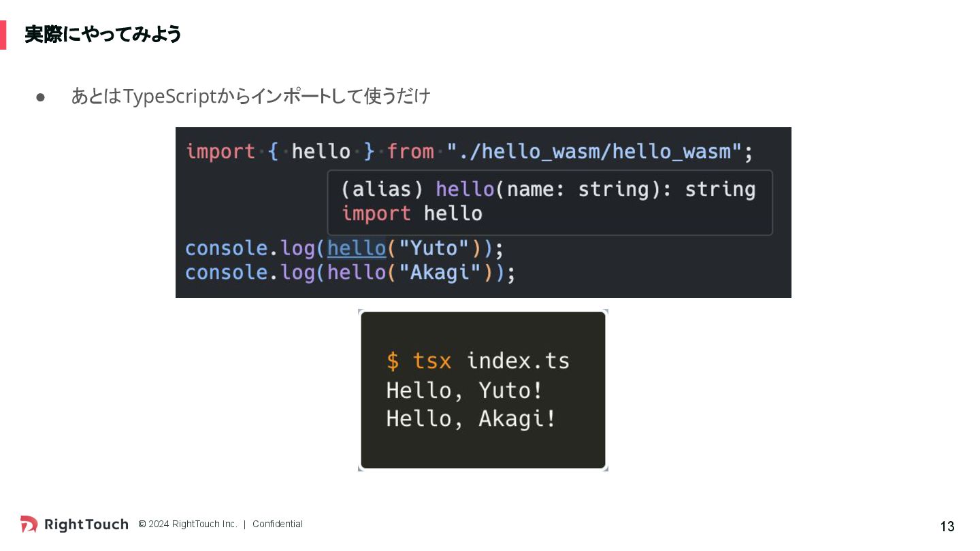This screenshot has width=980, height=551.
Task: Click the bullet text about TypeScript import
Action: [250, 97]
